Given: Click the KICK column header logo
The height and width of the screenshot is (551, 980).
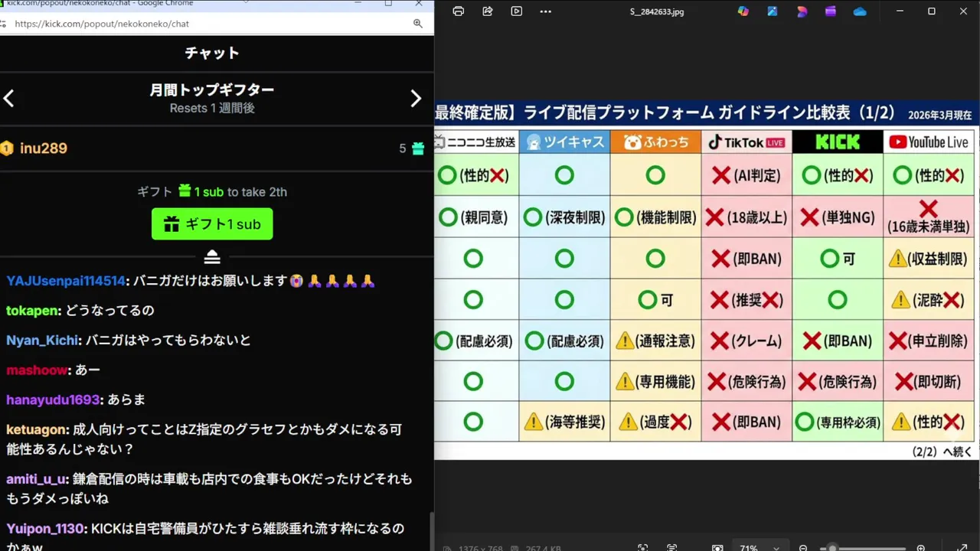Looking at the screenshot, I should coord(838,142).
